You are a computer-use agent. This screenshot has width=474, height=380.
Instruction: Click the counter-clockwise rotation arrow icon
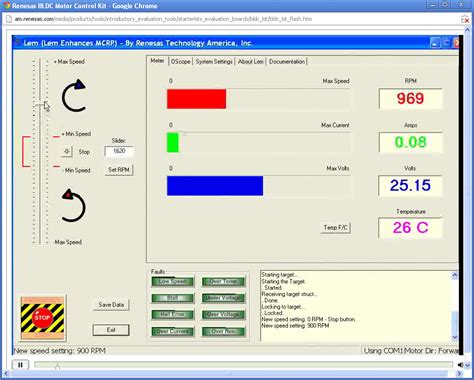(x=74, y=206)
